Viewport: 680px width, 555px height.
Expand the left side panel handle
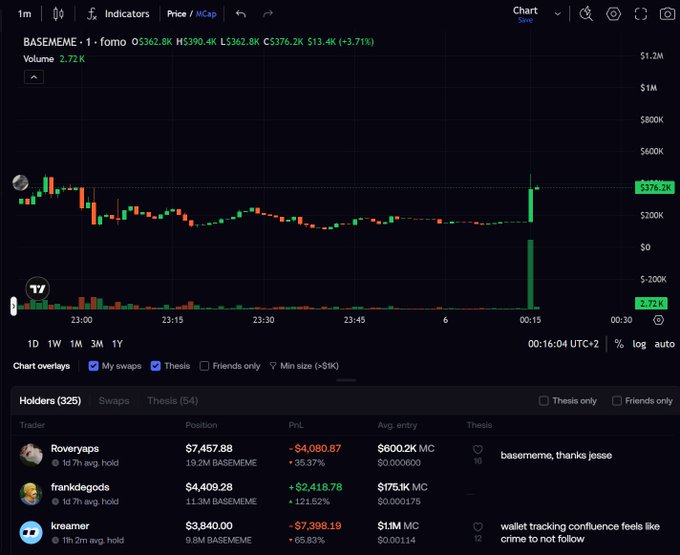13,306
